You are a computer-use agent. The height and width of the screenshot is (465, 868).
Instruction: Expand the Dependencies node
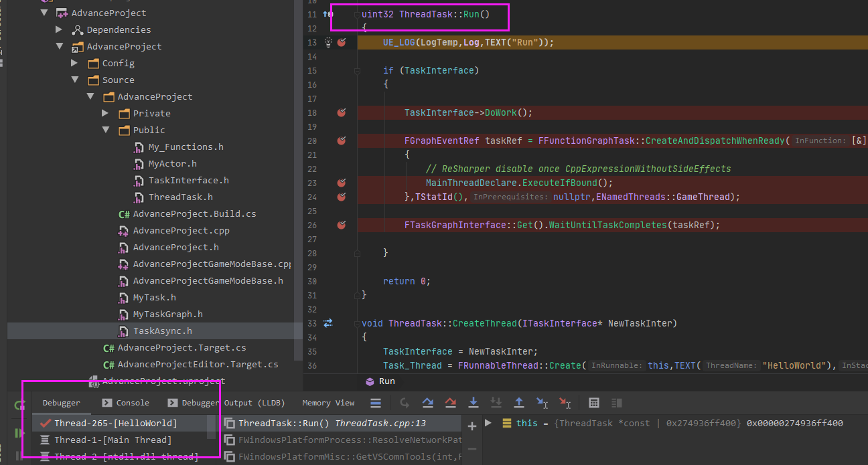coord(59,29)
